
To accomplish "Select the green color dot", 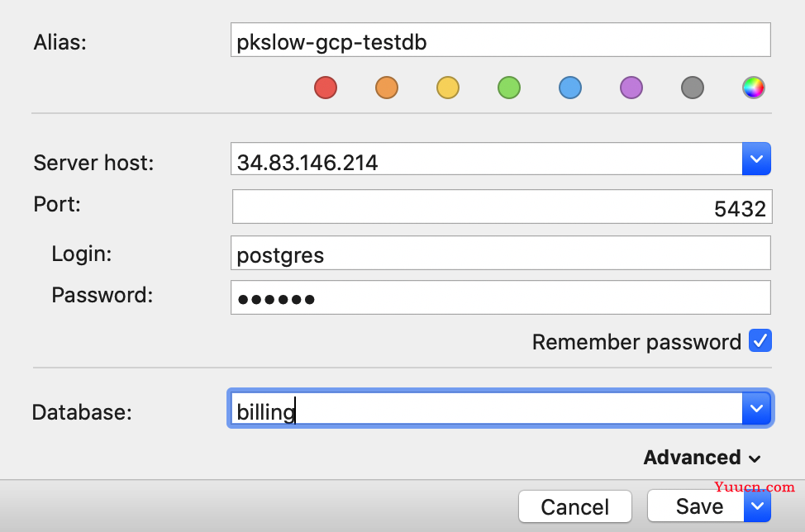I will tap(509, 88).
